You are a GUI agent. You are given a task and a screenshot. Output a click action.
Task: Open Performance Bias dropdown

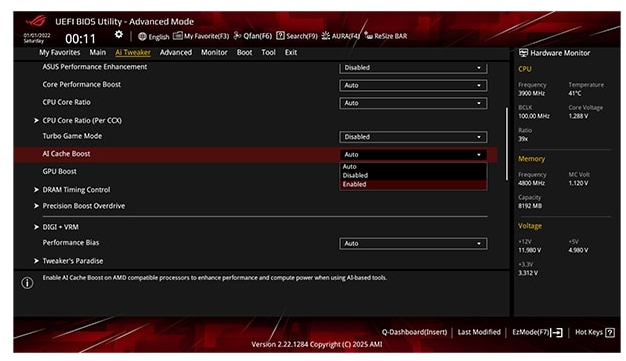pos(413,244)
